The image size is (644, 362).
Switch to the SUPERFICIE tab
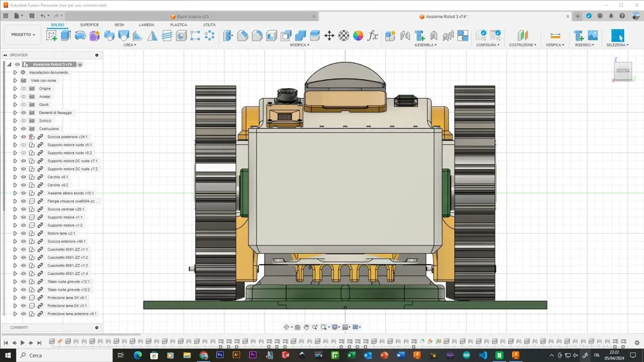pos(89,25)
